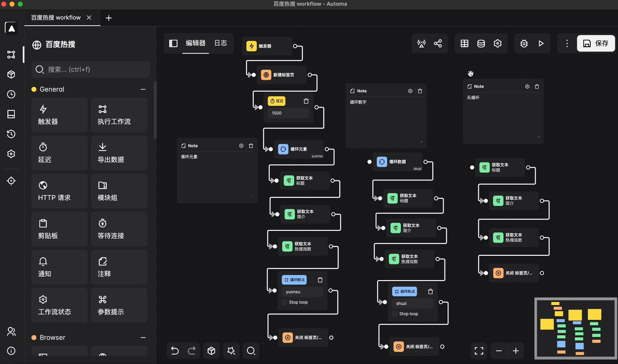Click the element selector crosshair icon
This screenshot has width=618, height=364.
click(11, 181)
